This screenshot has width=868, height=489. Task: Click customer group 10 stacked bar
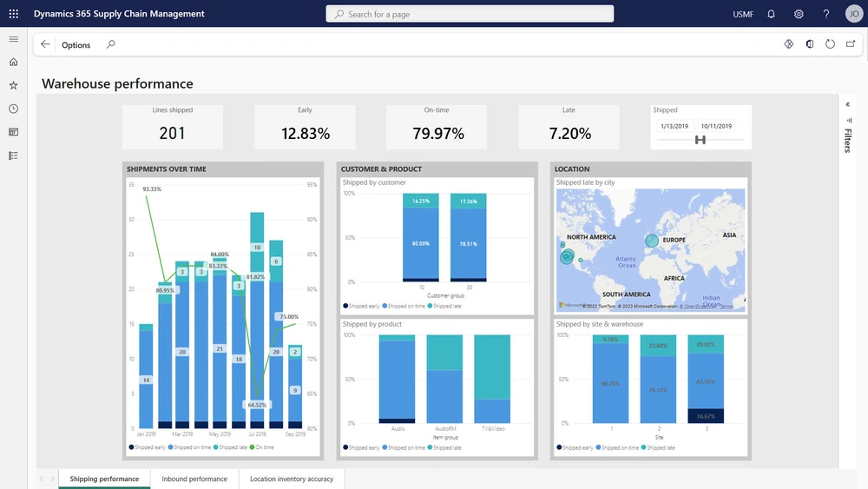click(x=421, y=238)
